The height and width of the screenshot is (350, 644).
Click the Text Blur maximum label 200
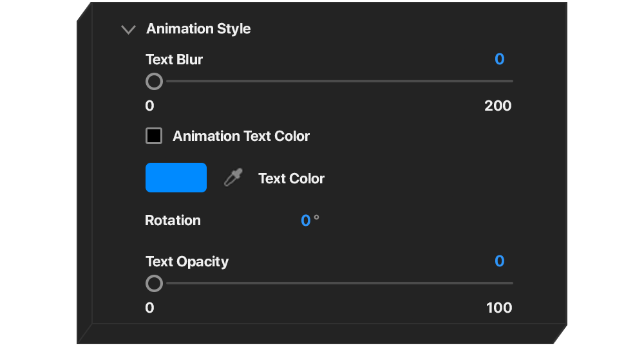498,106
